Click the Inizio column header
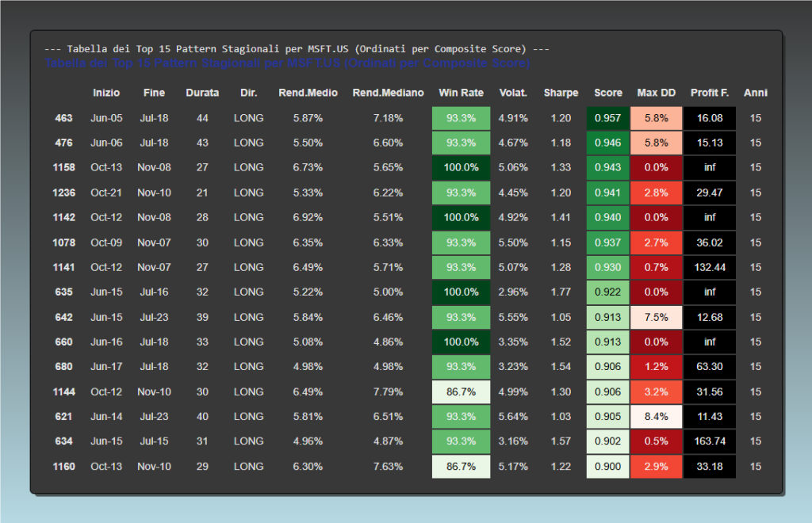Screen dimensions: 812x523 pos(106,93)
